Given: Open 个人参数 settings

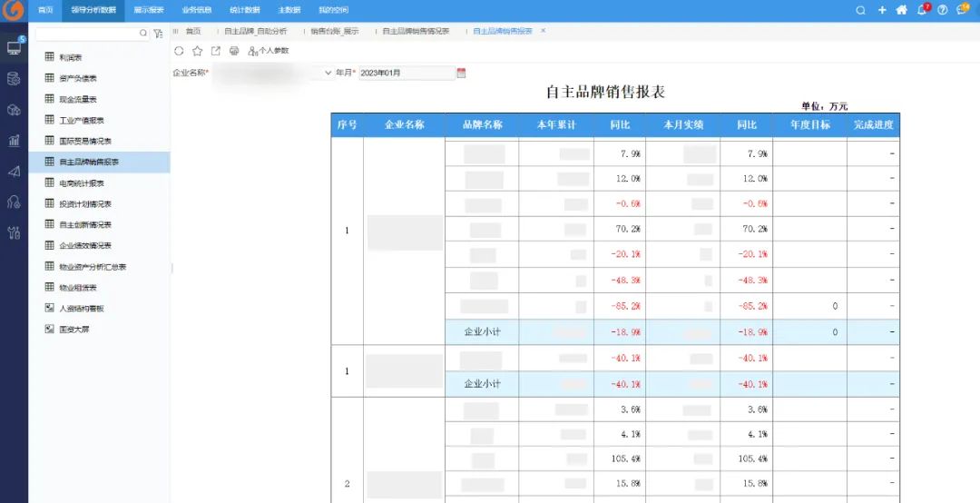Looking at the screenshot, I should [269, 51].
